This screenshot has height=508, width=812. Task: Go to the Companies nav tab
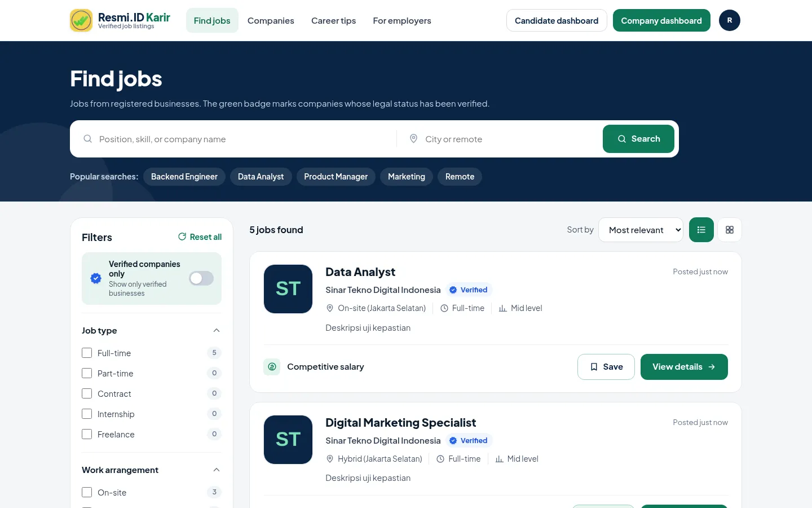click(x=271, y=20)
